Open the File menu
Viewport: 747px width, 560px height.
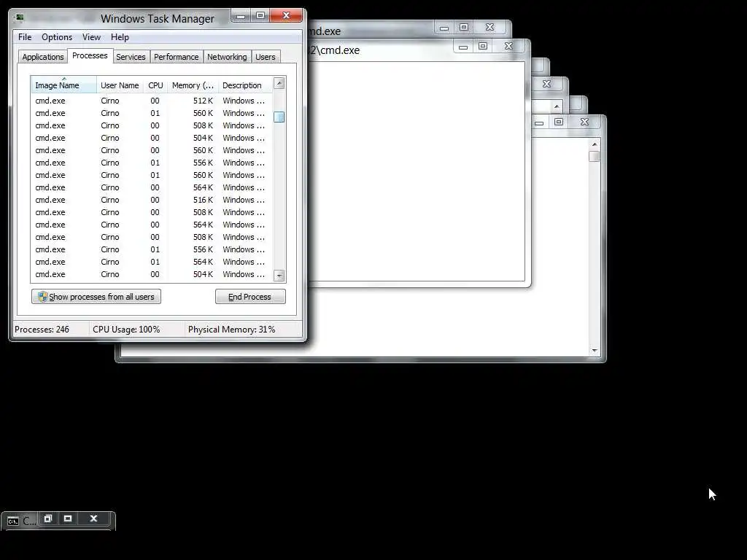(25, 37)
